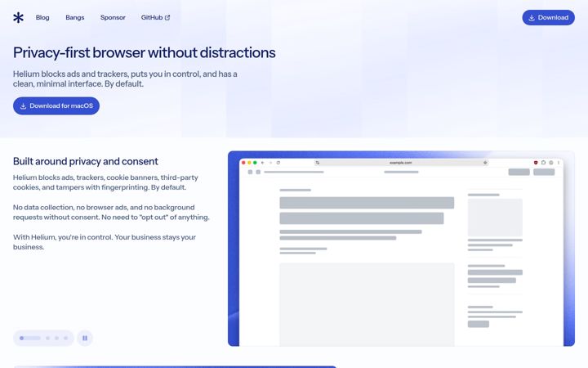Click Download for macOS button

pos(56,105)
